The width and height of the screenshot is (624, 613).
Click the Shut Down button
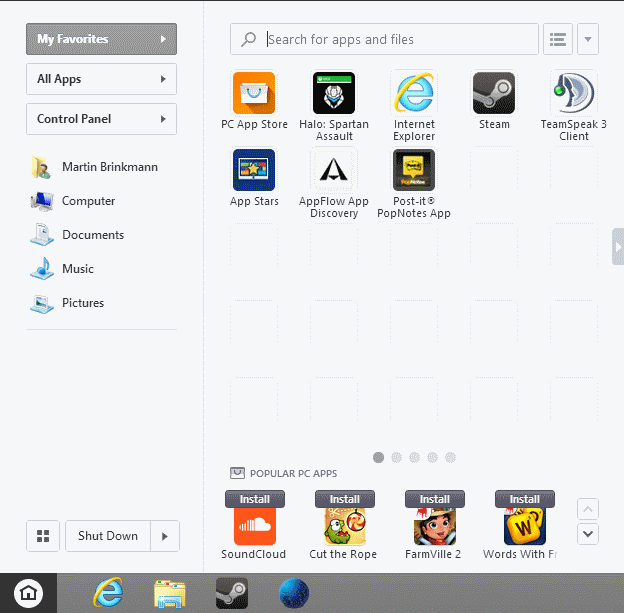108,536
